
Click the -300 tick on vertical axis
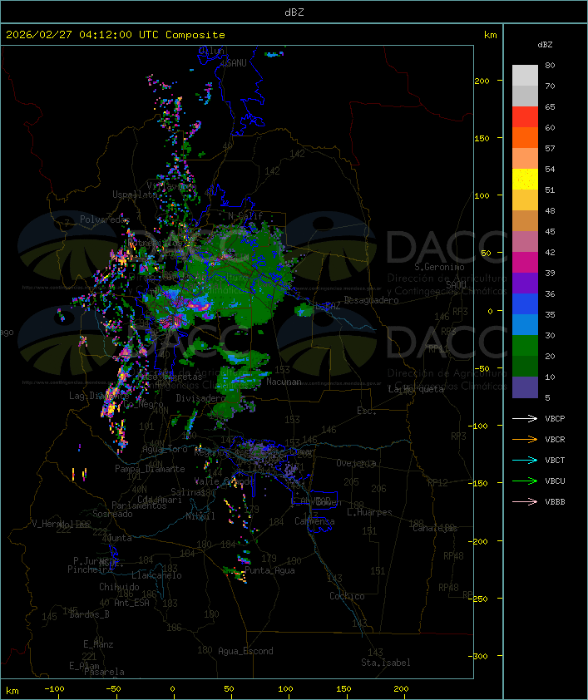(x=478, y=656)
